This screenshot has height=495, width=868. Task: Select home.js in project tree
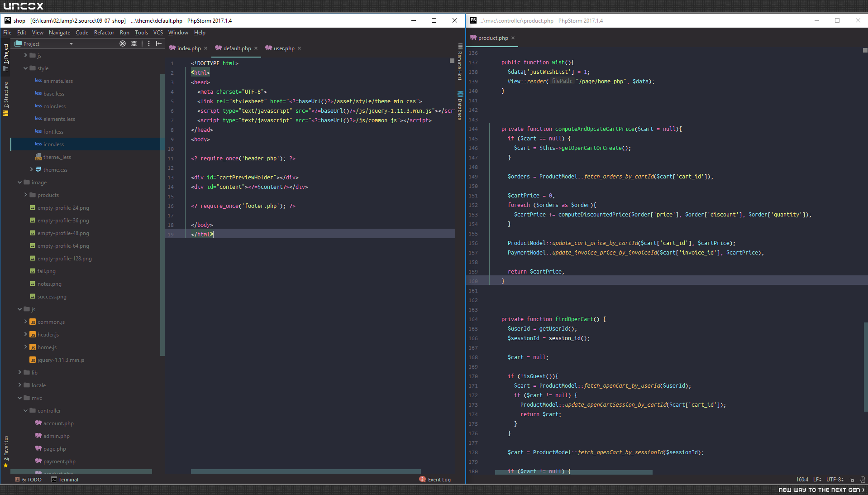pos(47,347)
